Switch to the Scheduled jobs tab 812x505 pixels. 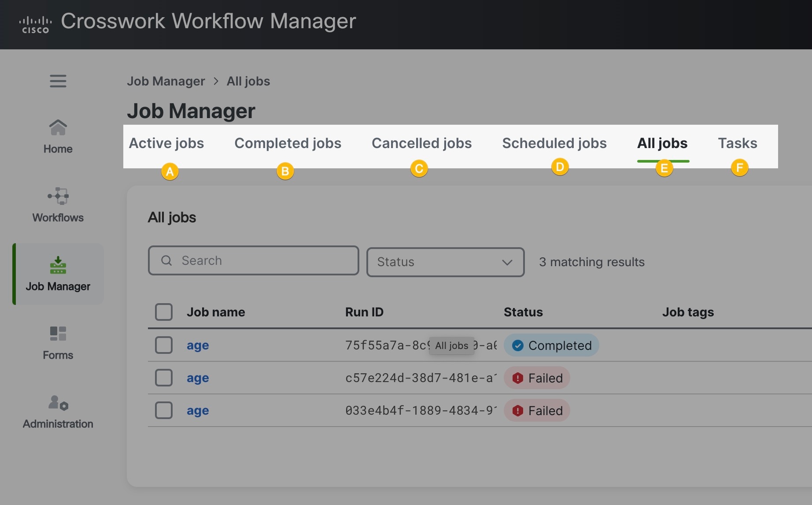coord(554,143)
